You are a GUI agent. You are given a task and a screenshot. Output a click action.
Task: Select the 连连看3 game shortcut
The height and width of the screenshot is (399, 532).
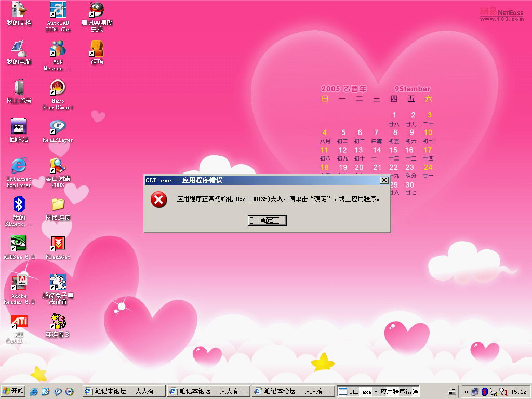pyautogui.click(x=58, y=326)
